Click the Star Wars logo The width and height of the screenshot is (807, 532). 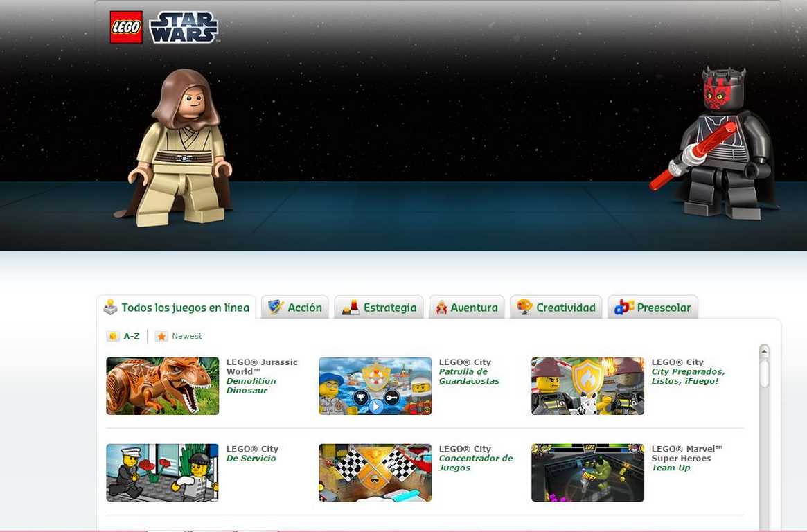pyautogui.click(x=184, y=28)
